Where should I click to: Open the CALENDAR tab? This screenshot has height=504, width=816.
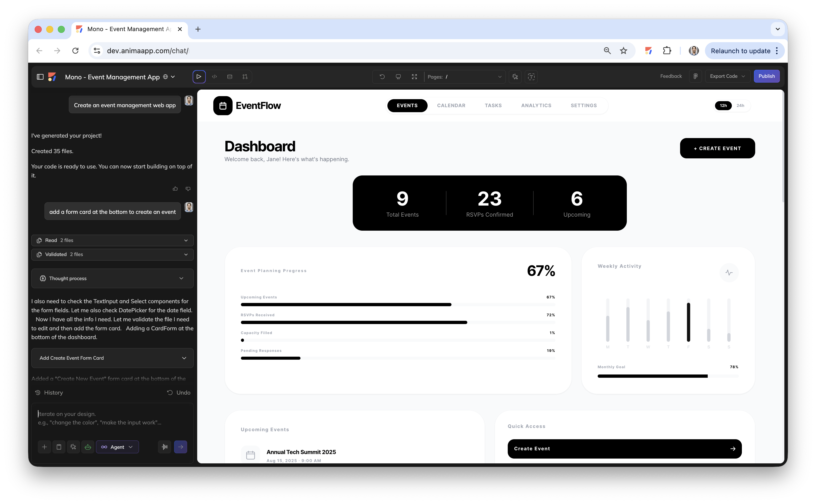[x=451, y=106]
